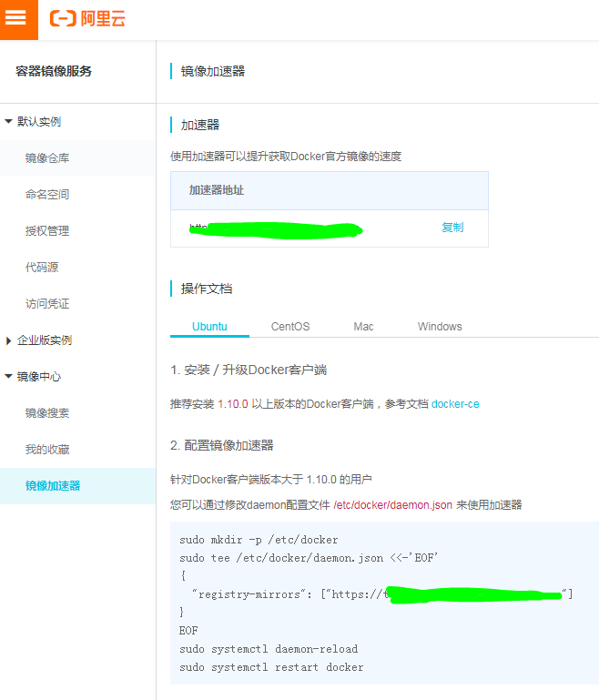Select 访问凭证 in sidebar
The image size is (599, 700).
pos(47,304)
